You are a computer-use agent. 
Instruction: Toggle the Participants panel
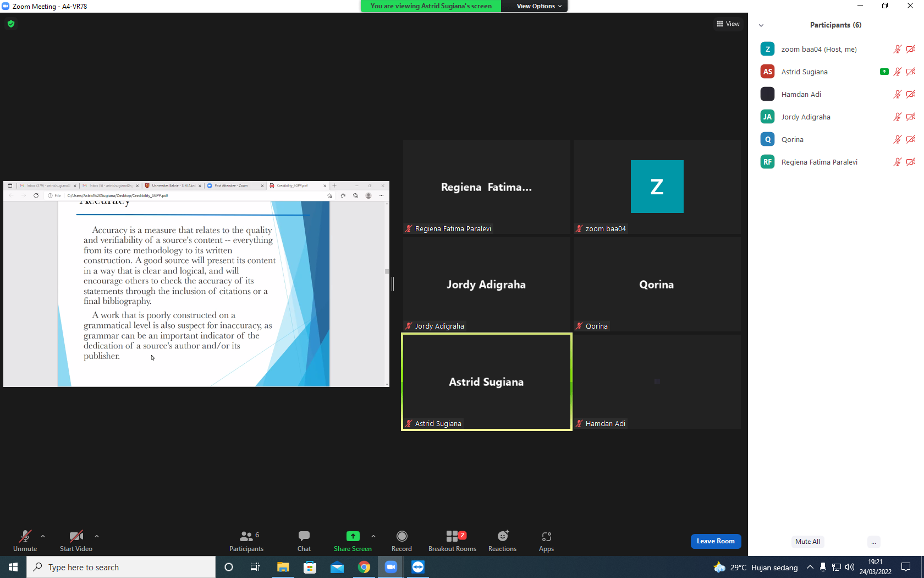[x=246, y=541]
